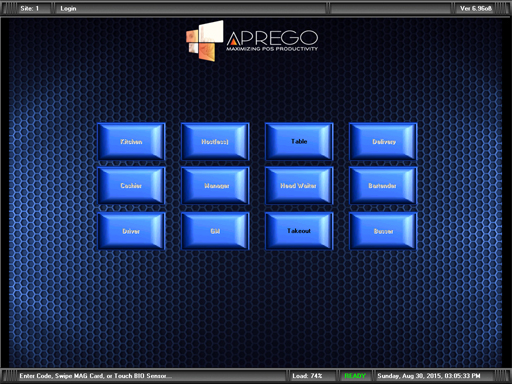This screenshot has width=512, height=384.
Task: Open the Table role button
Action: click(x=299, y=141)
